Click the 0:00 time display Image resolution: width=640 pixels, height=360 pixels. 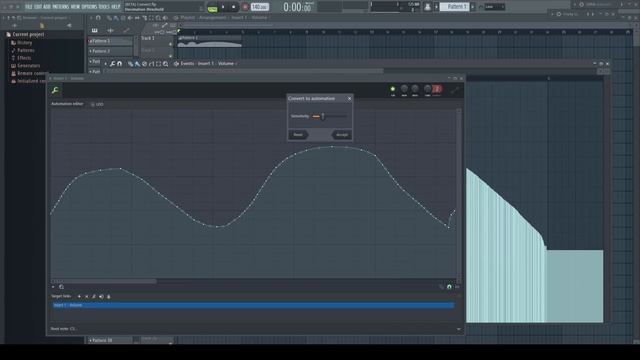[297, 7]
